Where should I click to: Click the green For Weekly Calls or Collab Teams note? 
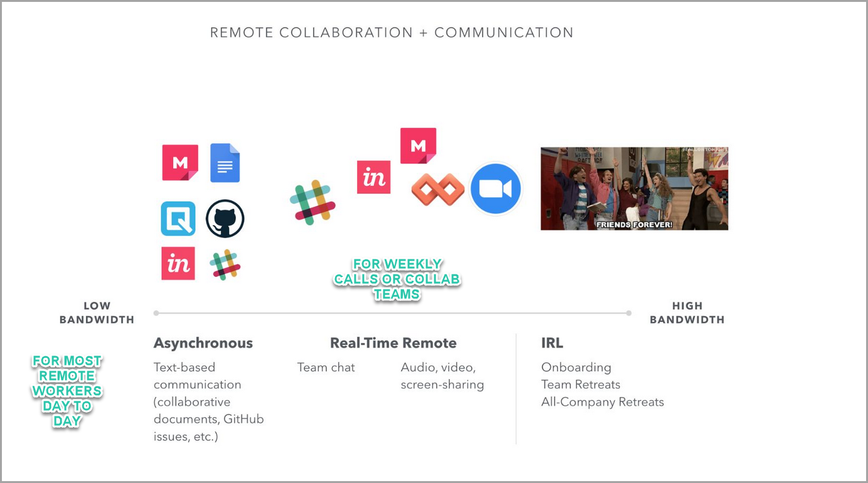click(397, 279)
